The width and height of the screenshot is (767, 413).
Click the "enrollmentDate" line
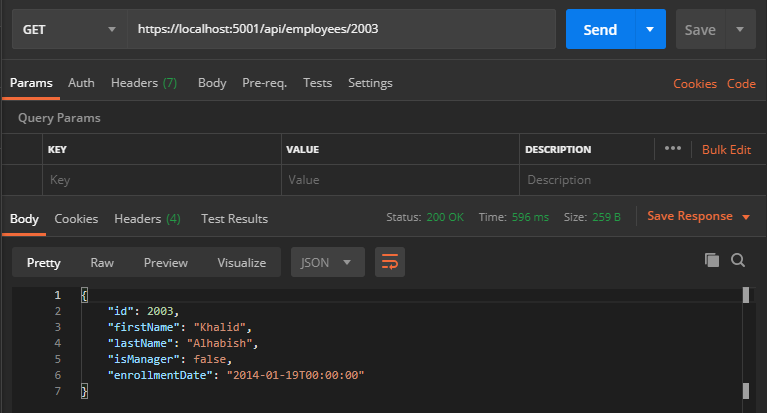point(236,375)
